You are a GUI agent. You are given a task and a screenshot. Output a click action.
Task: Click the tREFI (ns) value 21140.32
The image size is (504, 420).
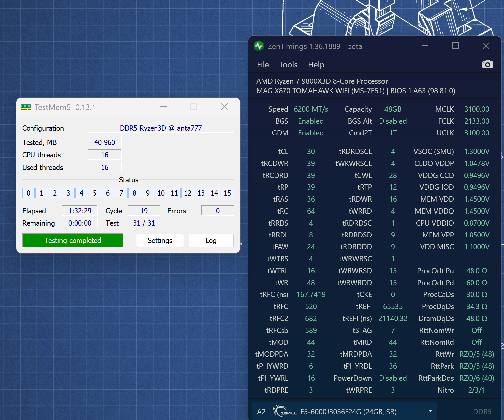(x=393, y=318)
